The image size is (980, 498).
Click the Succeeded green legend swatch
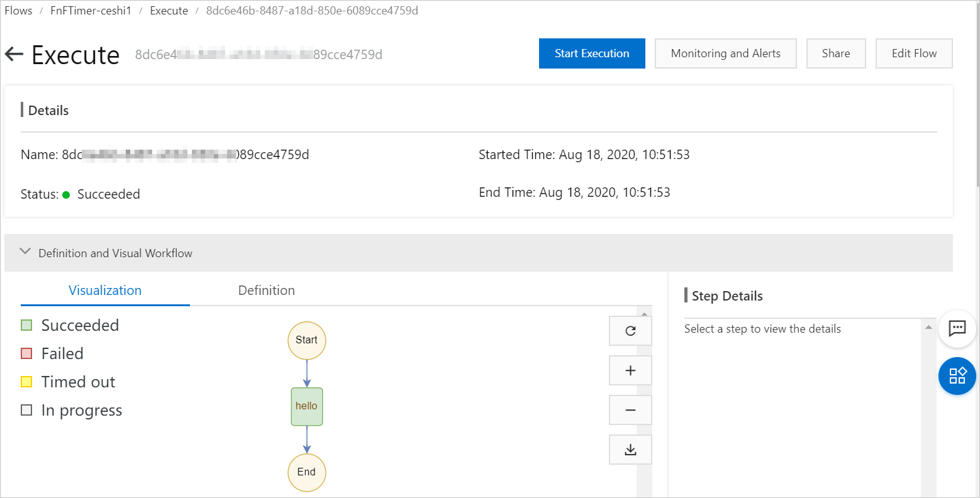click(26, 325)
